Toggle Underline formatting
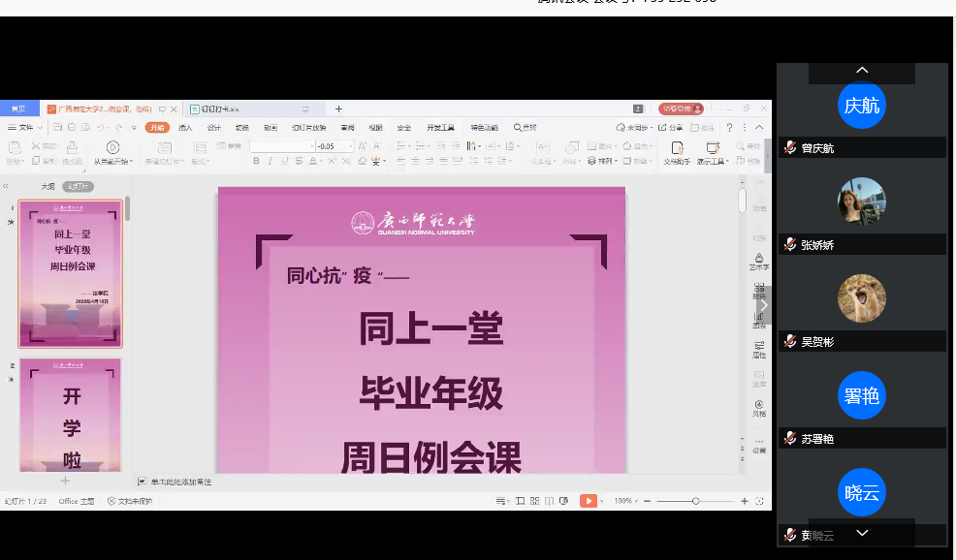Viewport: 956px width, 560px height. (x=285, y=161)
